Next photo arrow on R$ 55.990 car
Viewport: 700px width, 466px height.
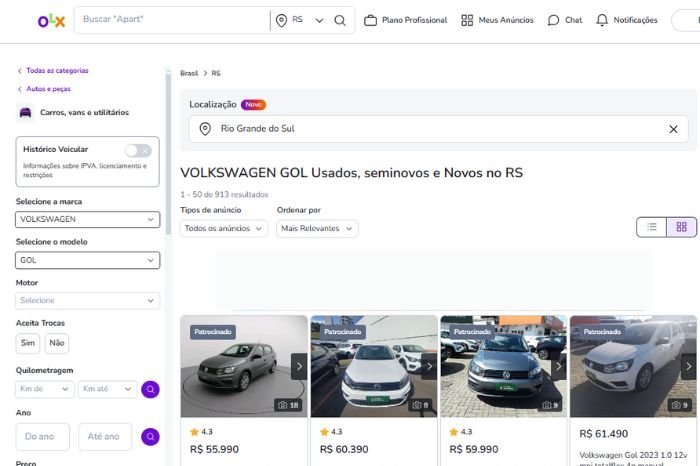pos(299,366)
